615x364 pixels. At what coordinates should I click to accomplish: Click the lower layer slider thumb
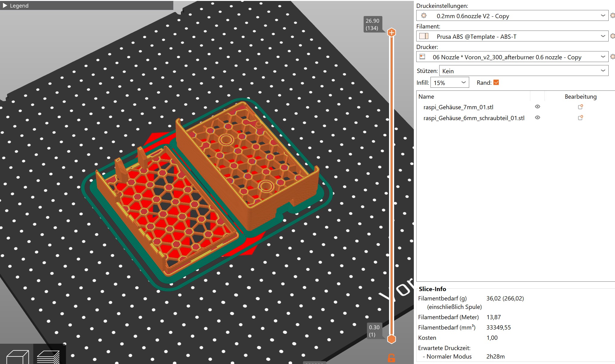click(x=391, y=339)
